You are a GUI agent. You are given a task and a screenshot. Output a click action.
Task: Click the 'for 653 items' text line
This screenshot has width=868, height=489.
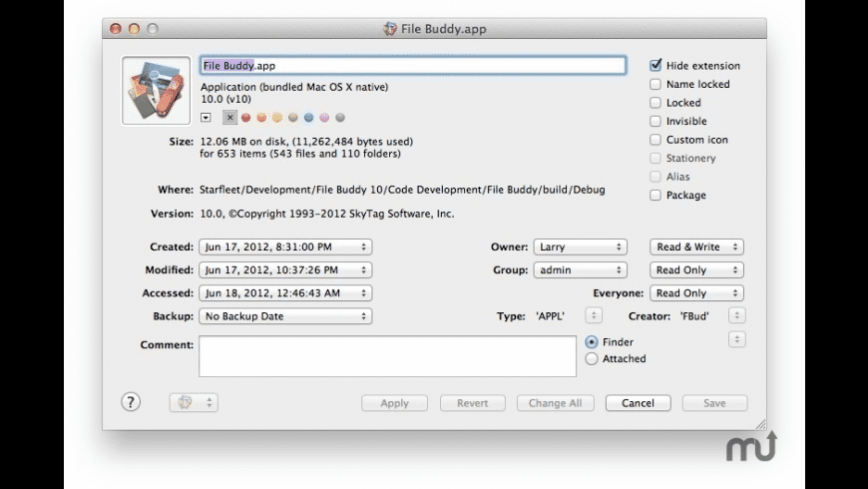pyautogui.click(x=300, y=154)
